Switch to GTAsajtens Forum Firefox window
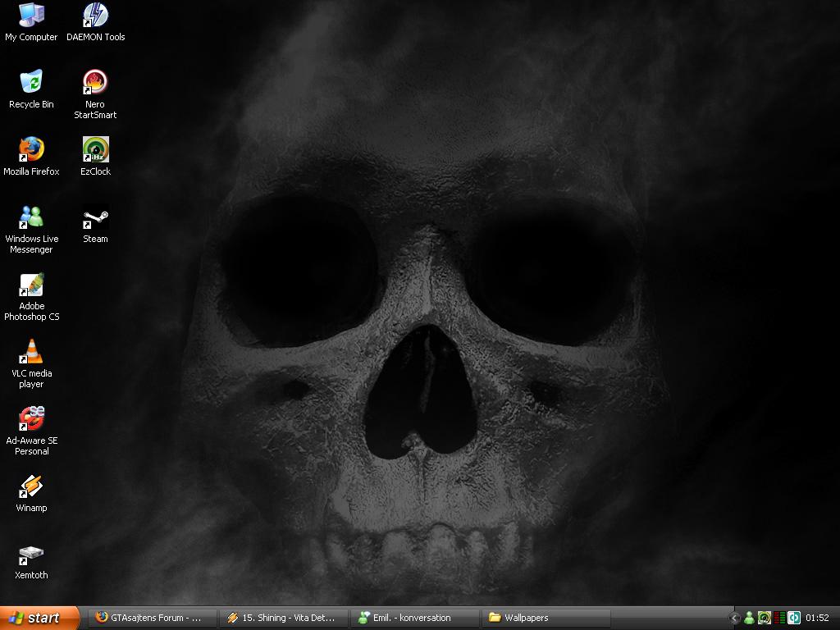840x630 pixels. click(153, 618)
